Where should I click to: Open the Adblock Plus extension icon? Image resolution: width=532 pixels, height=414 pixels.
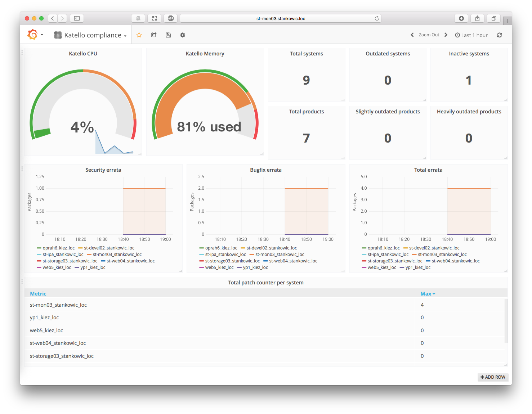pos(171,18)
